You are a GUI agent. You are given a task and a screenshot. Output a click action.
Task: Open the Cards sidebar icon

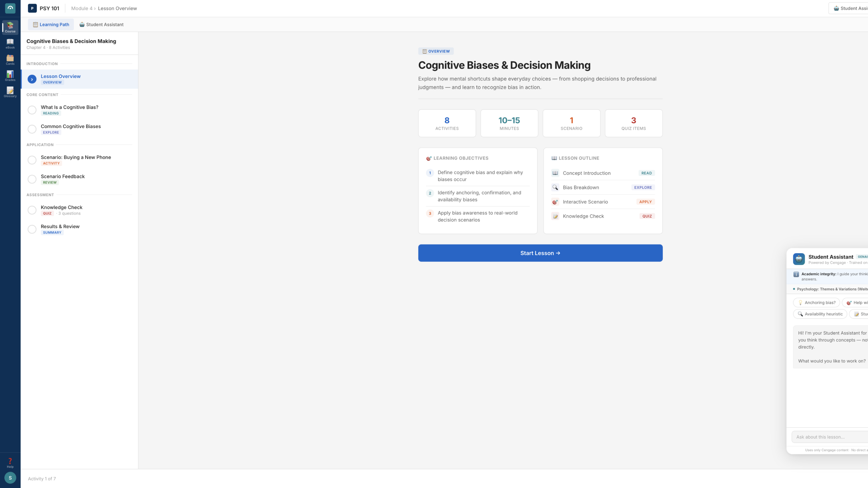tap(10, 60)
